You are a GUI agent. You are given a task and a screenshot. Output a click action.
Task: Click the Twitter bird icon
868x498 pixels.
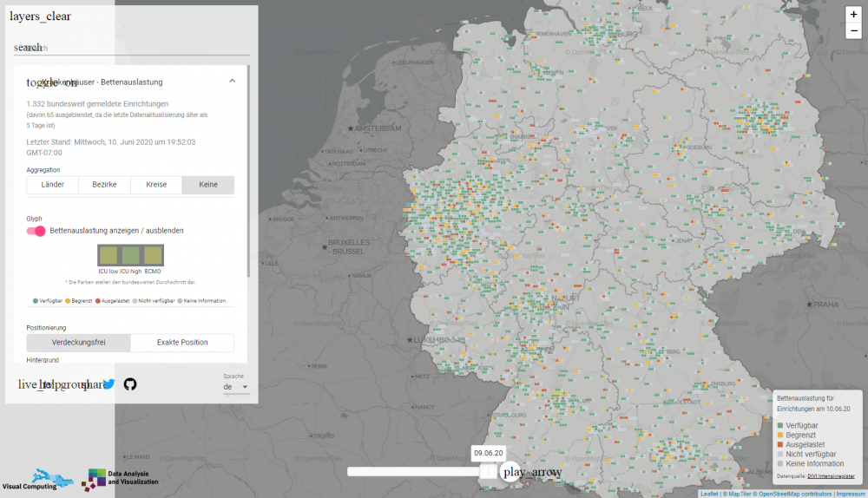(x=108, y=384)
